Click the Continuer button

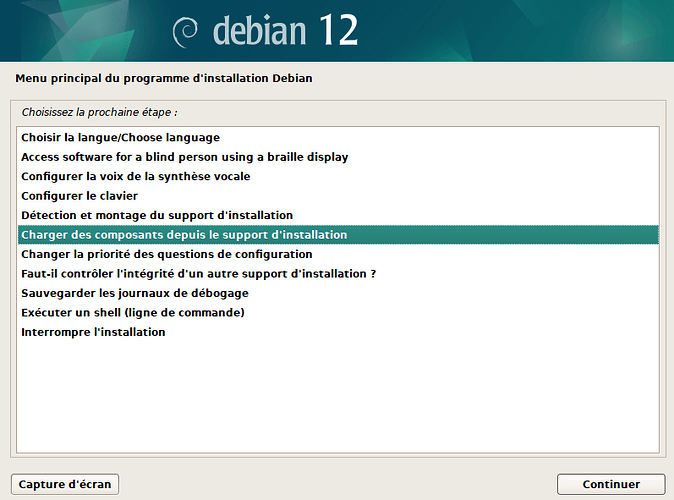pos(611,484)
